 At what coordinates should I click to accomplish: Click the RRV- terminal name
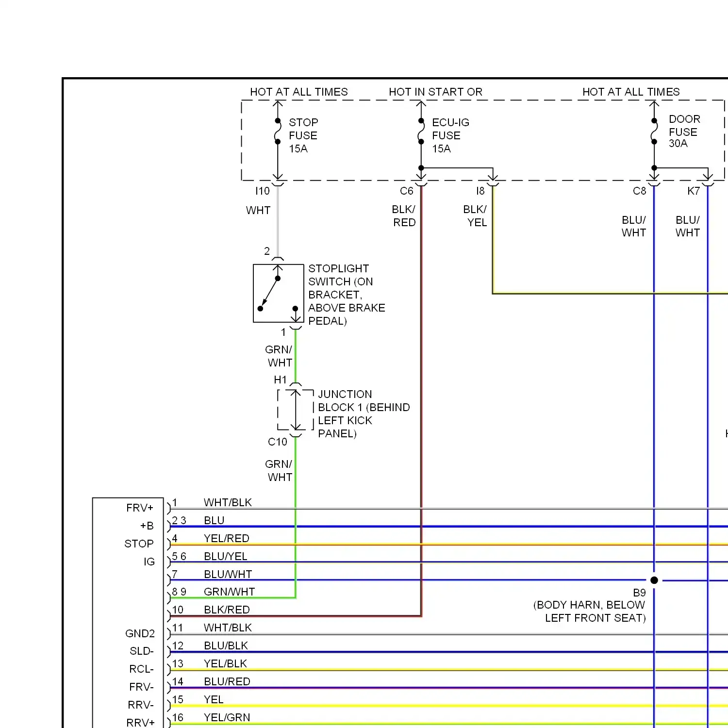tap(141, 705)
